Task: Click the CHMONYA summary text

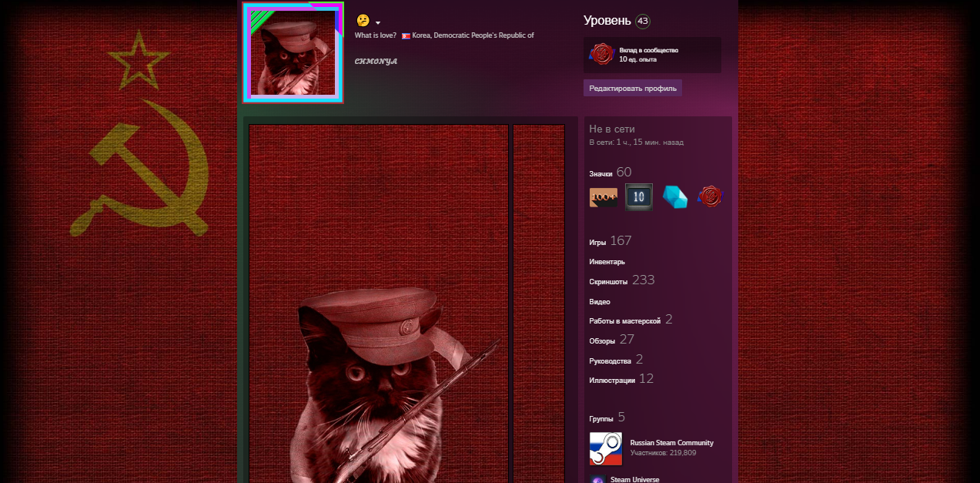Action: pyautogui.click(x=376, y=61)
